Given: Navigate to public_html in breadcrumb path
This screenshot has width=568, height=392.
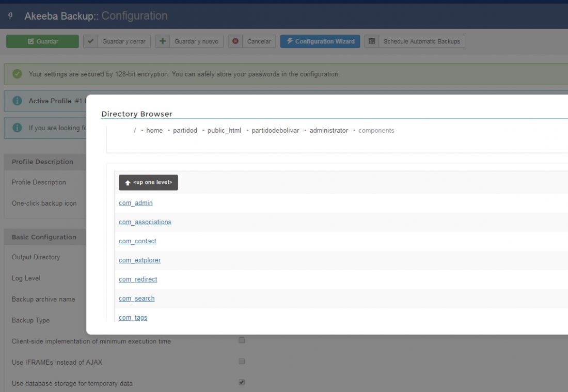Looking at the screenshot, I should coord(224,131).
